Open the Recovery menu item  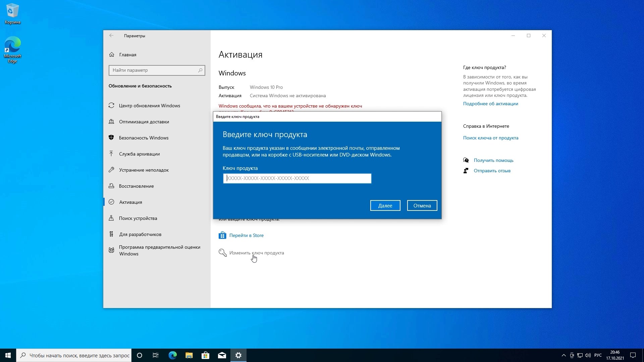click(x=136, y=186)
